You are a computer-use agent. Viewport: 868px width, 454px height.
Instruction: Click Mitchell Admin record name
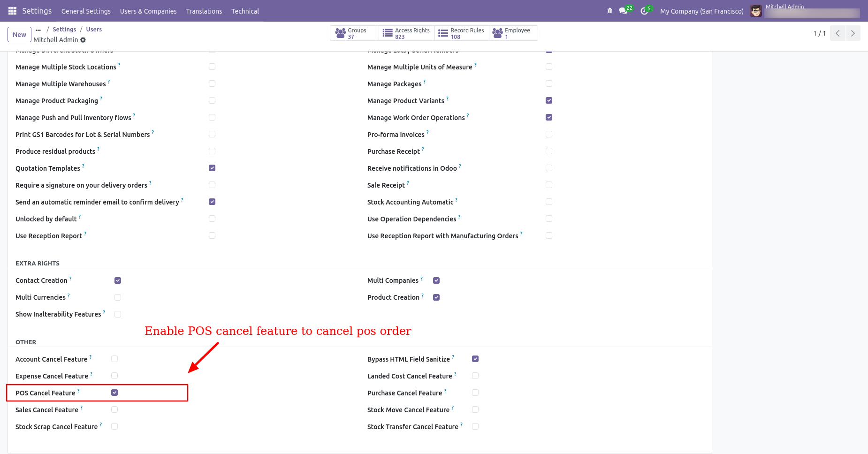click(56, 40)
